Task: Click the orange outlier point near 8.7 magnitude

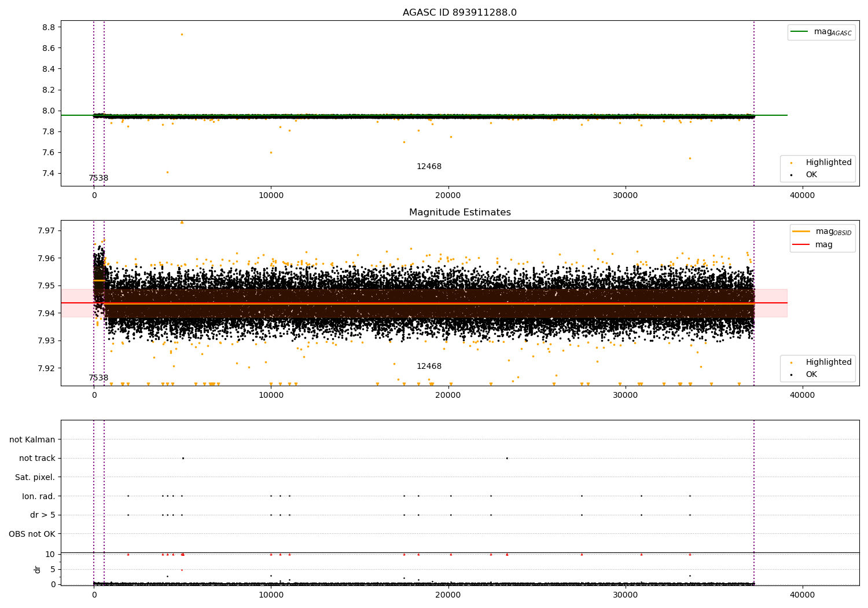Action: click(x=182, y=34)
